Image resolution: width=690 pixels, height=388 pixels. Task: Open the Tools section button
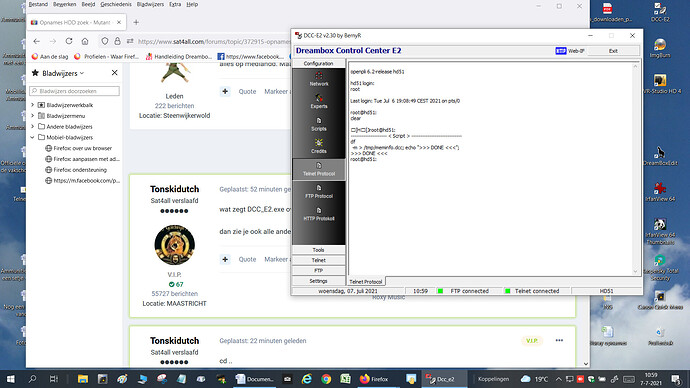tap(319, 250)
